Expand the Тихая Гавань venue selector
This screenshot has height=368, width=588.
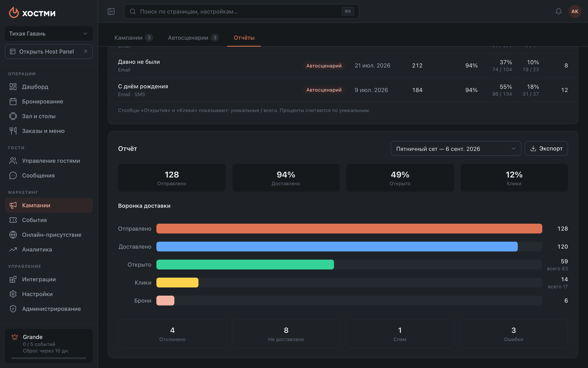coord(49,34)
